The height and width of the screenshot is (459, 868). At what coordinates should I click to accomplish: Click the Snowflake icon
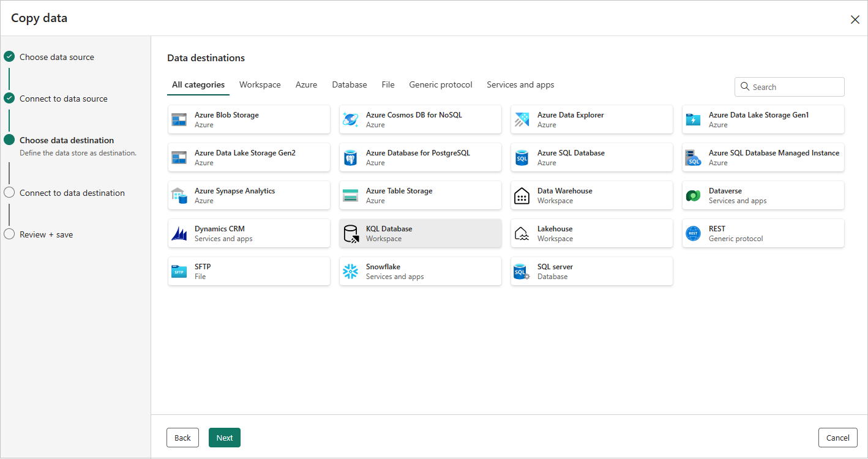(350, 271)
